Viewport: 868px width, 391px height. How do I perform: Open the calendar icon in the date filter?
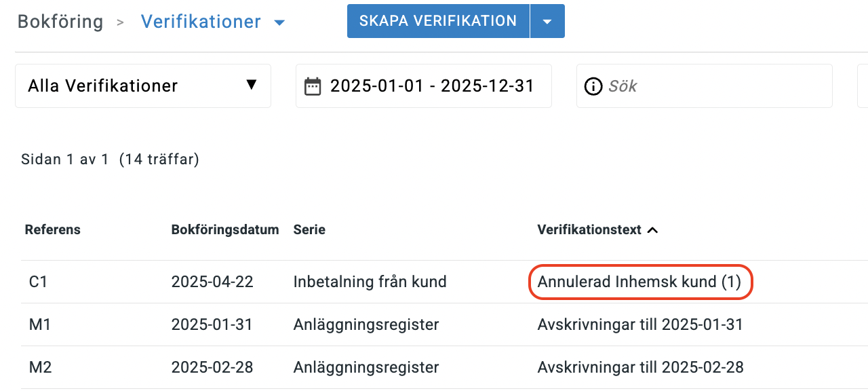[313, 86]
